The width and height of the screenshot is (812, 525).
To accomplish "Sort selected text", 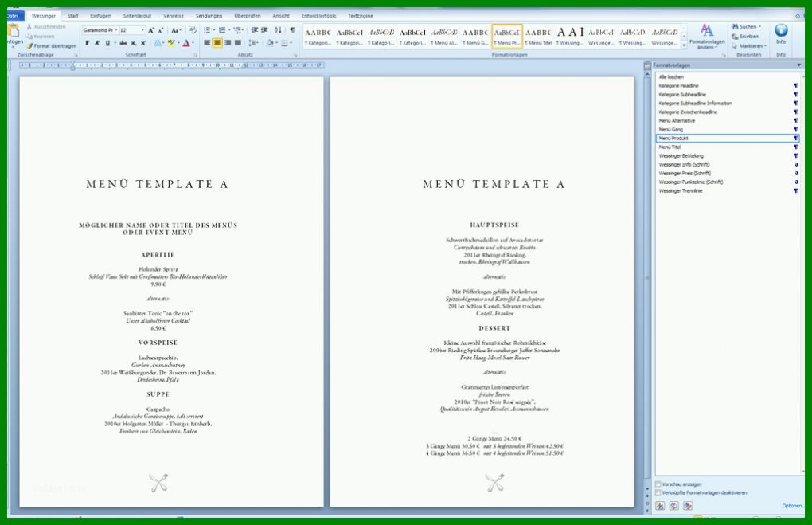I will pyautogui.click(x=278, y=30).
